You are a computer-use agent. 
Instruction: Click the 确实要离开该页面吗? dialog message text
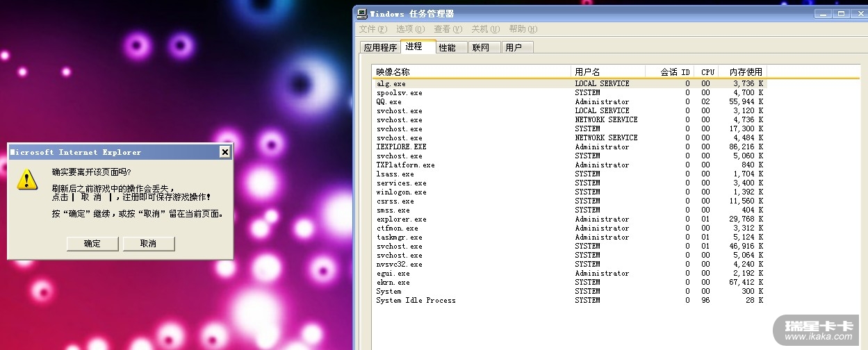[91, 172]
